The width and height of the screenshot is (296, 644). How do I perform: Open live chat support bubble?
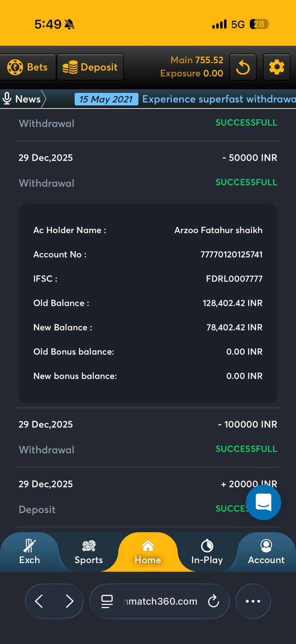tap(263, 502)
